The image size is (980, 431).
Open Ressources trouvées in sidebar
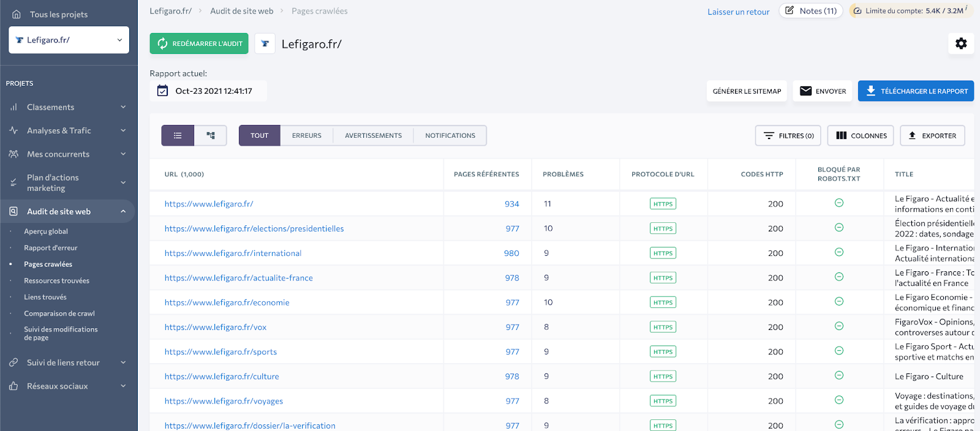coord(57,281)
